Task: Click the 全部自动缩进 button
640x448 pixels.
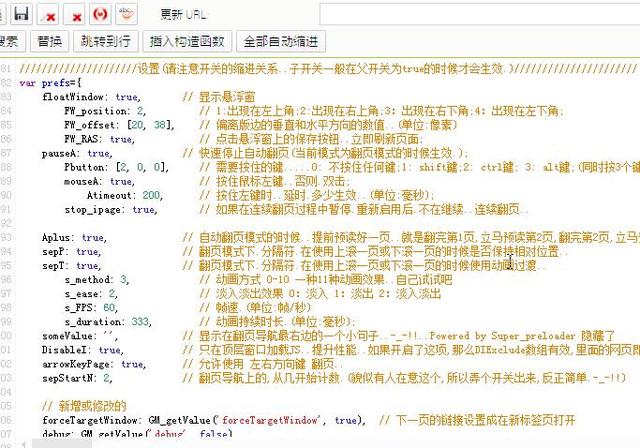Action: 281,41
